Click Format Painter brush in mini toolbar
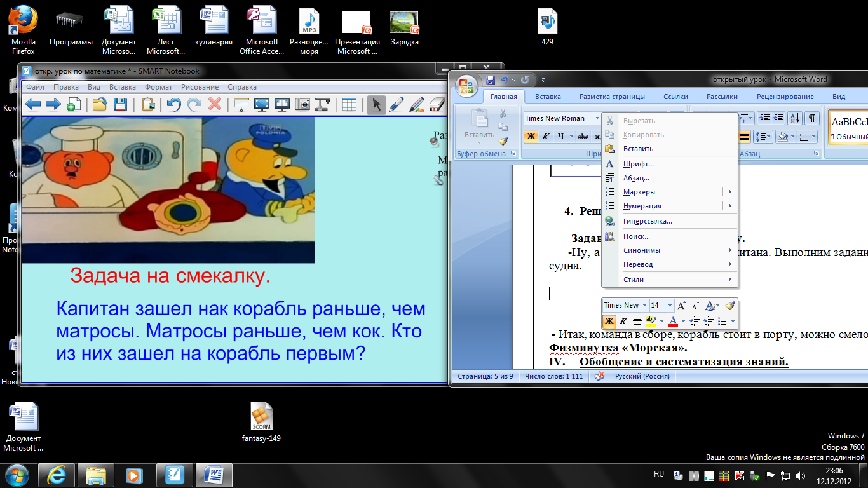Viewport: 868px width, 488px height. 730,305
